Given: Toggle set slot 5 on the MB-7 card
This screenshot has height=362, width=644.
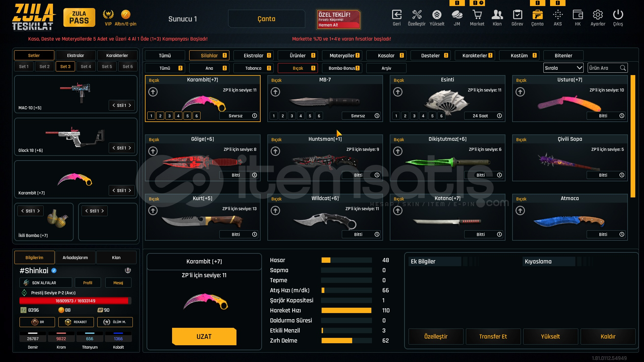Looking at the screenshot, I should coord(310,116).
